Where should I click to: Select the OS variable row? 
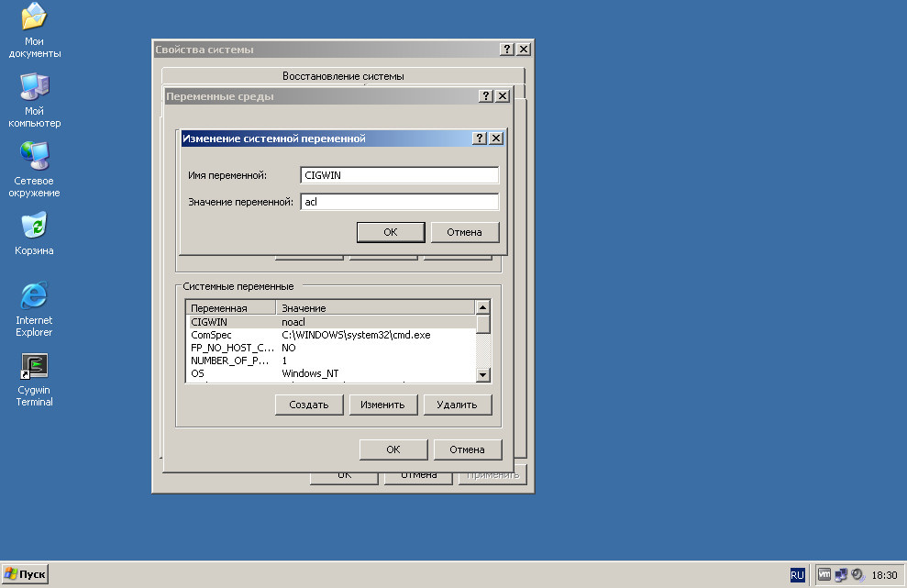[333, 372]
